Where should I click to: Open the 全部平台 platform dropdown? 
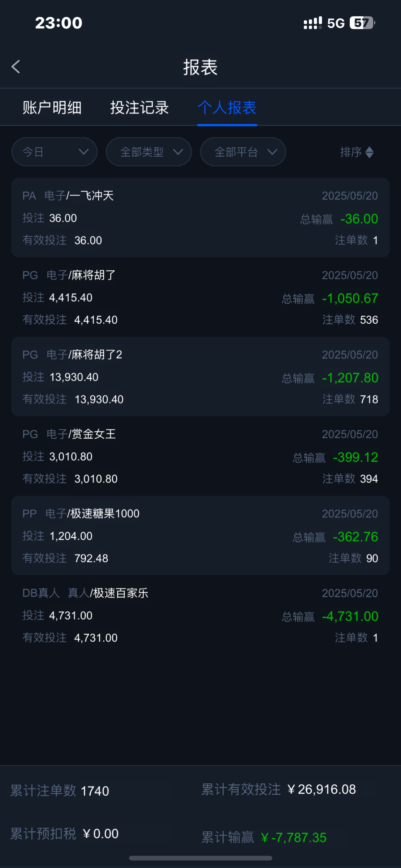click(x=243, y=152)
